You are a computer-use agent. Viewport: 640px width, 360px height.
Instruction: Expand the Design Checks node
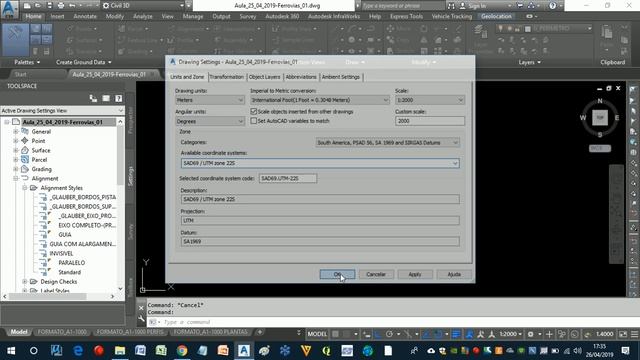tap(24, 282)
